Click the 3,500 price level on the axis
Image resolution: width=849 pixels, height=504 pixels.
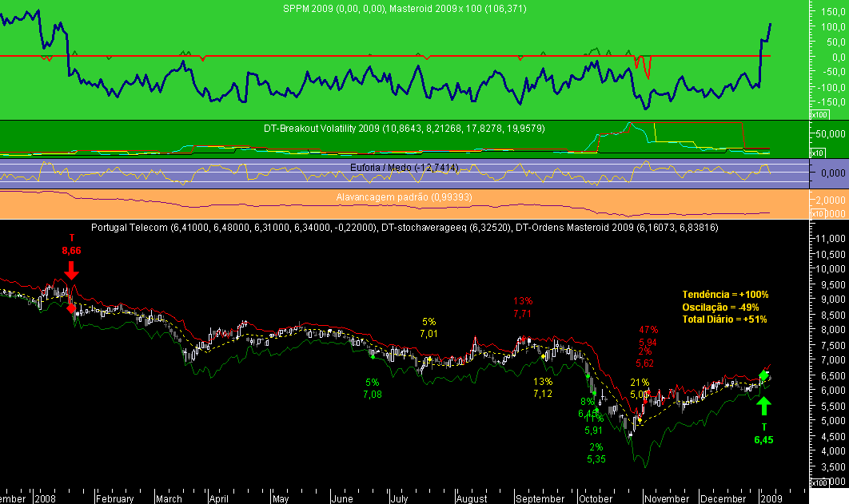833,466
